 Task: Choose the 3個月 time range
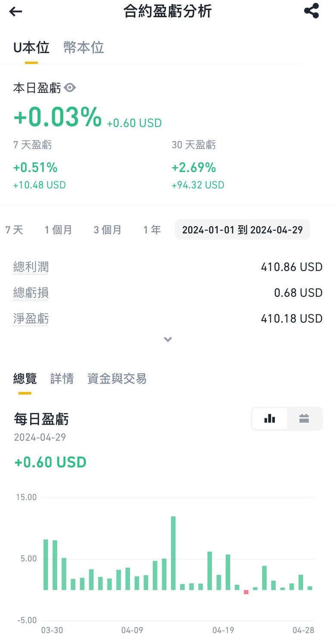pos(108,230)
